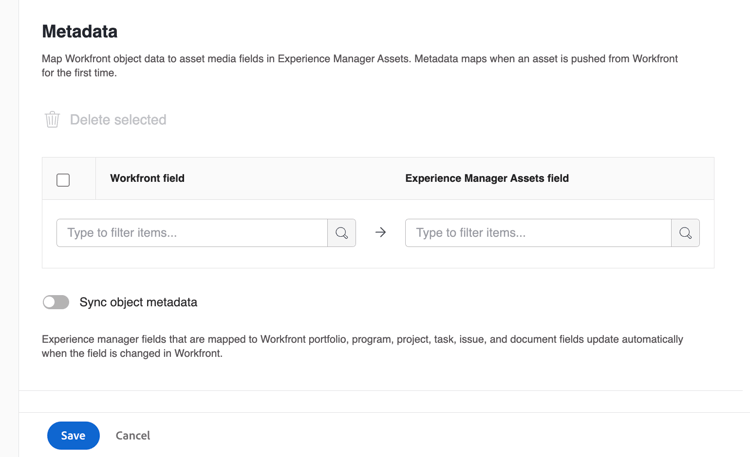The height and width of the screenshot is (457, 750).
Task: Check the select-all checkbox in table header
Action: pos(63,180)
